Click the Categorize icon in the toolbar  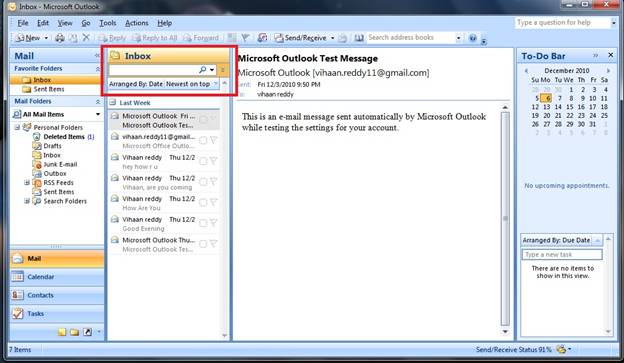click(x=231, y=38)
